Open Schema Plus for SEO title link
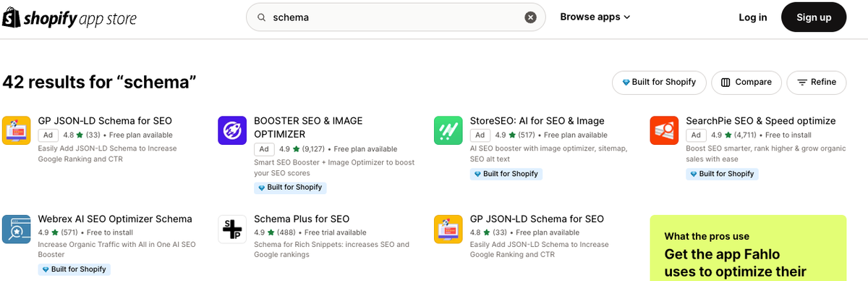Viewport: 868px width, 281px height. 302,219
